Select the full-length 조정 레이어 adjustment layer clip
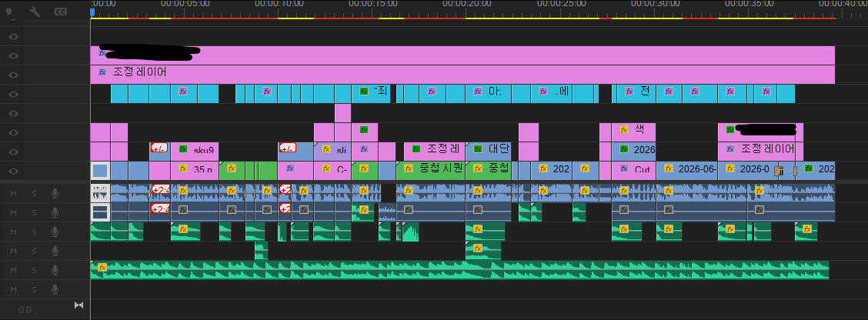 [x=462, y=74]
